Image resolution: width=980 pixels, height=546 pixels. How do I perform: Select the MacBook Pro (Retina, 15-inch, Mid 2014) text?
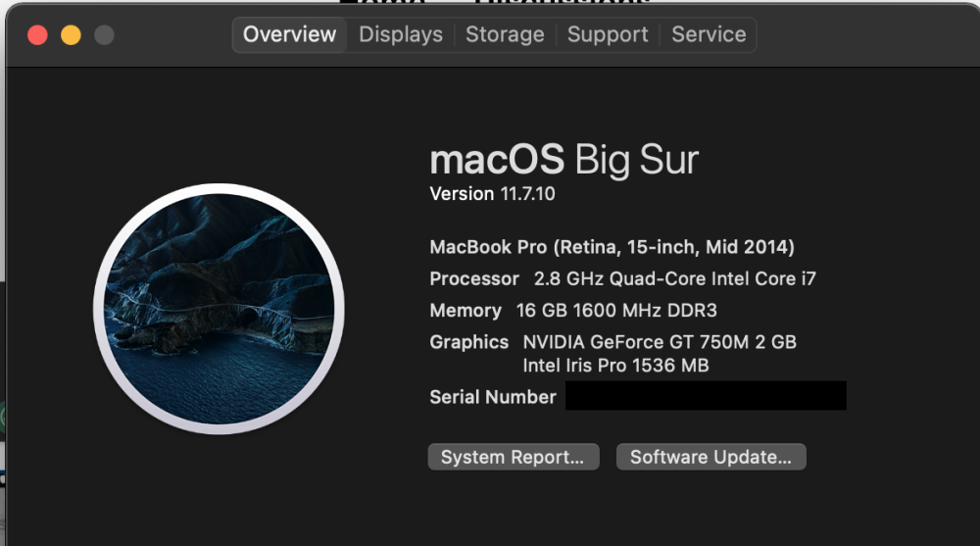click(x=612, y=247)
